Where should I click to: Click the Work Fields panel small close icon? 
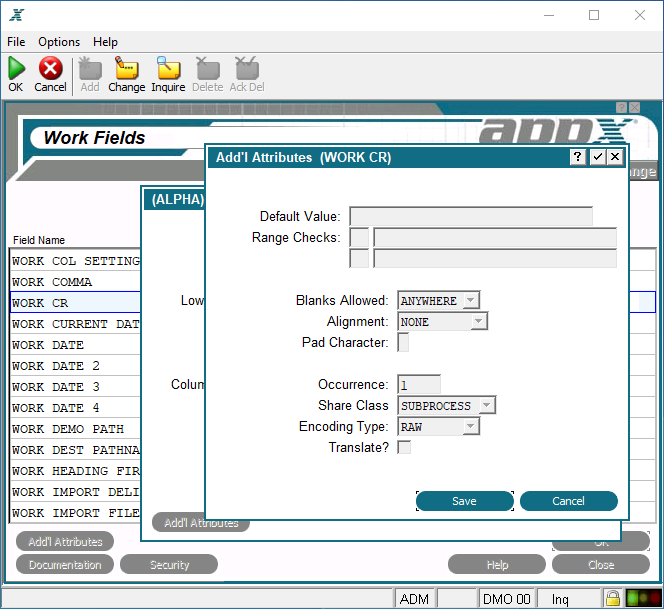634,108
